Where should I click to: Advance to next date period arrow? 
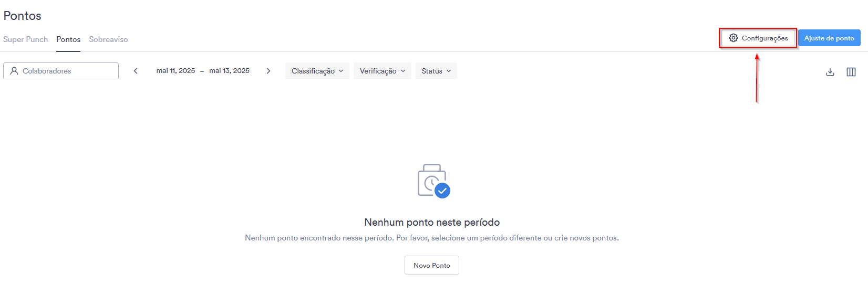click(268, 71)
